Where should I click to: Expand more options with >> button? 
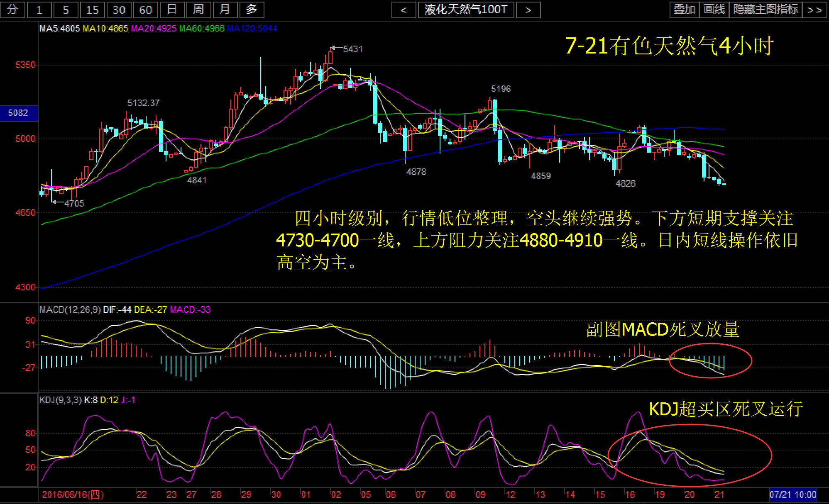815,10
